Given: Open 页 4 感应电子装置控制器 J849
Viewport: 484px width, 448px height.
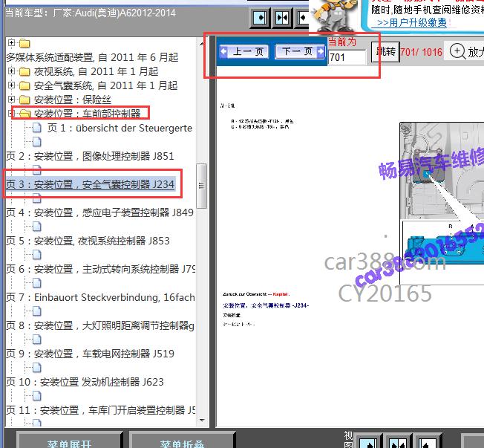Looking at the screenshot, I should 99,212.
